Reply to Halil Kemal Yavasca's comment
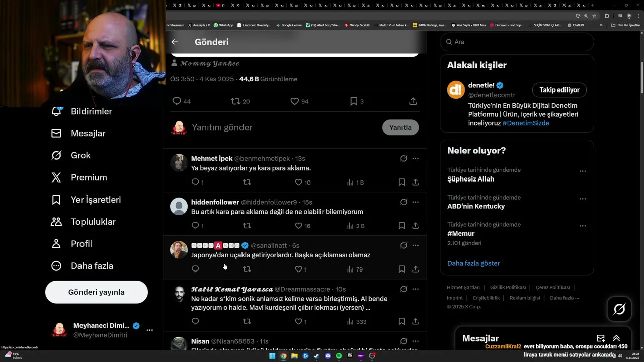 click(195, 321)
